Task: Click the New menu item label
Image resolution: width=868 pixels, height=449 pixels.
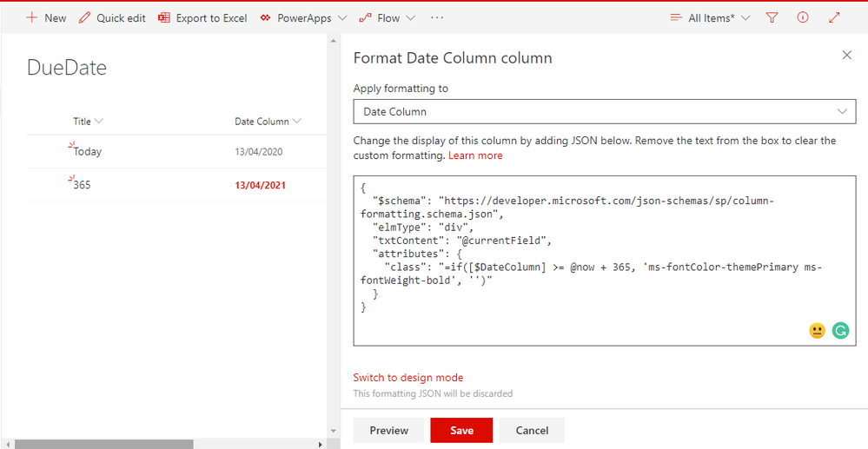Action: (x=56, y=17)
